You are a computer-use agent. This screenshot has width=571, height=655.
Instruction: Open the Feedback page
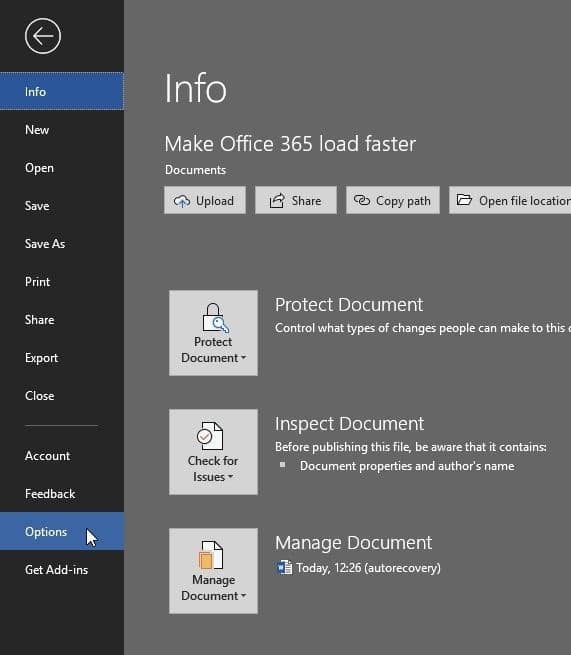coord(62,494)
